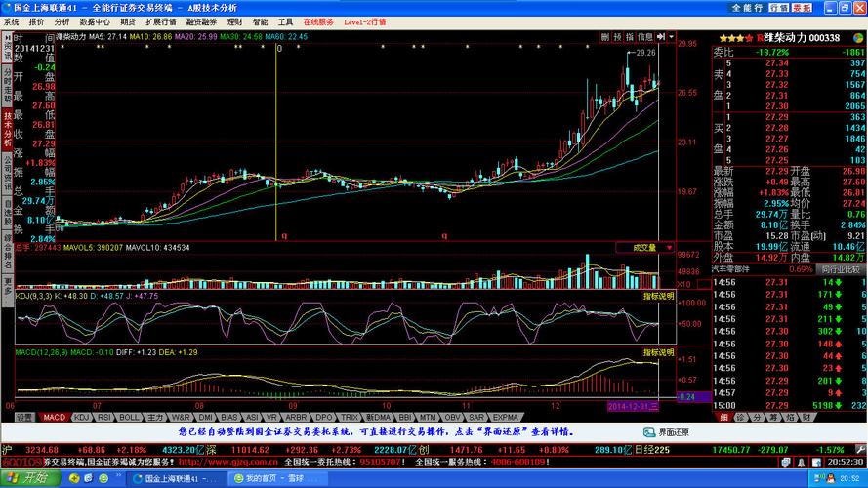Click the 界面还原 restore interface icon
The height and width of the screenshot is (488, 868).
(647, 431)
